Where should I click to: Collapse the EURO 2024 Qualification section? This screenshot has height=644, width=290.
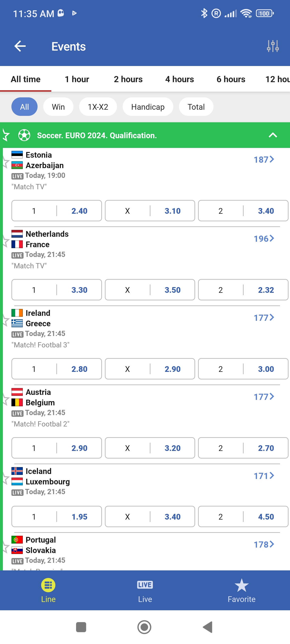tap(273, 135)
